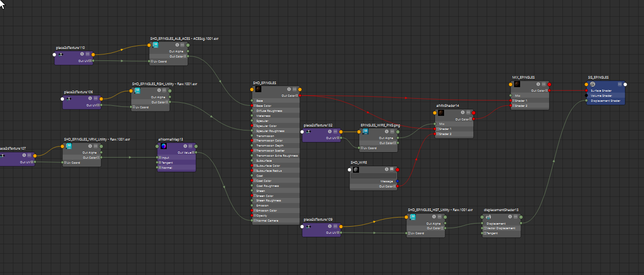
Task: Click the Opacity attribute row on SHD_EPINGLES
Action: (x=276, y=216)
